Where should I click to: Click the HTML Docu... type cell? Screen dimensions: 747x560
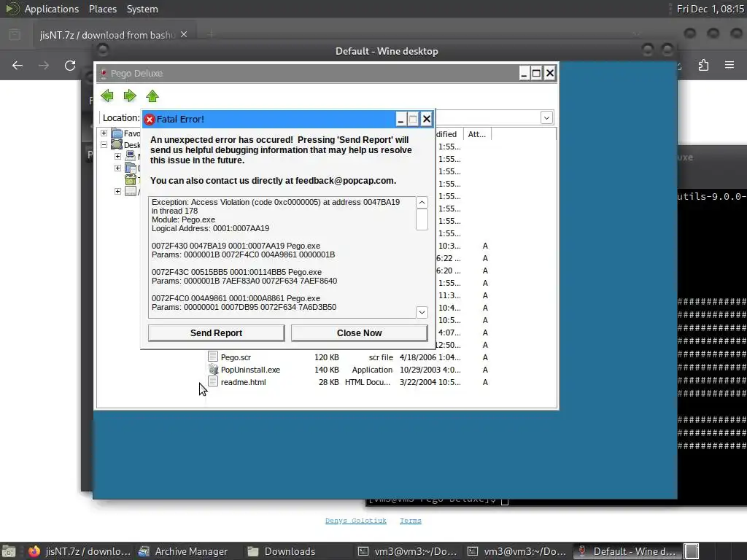pyautogui.click(x=368, y=382)
